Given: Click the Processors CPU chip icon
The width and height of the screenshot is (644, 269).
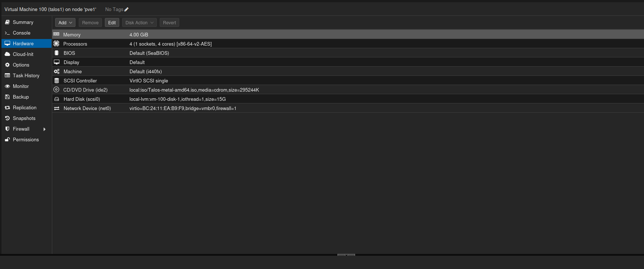Looking at the screenshot, I should [x=56, y=43].
